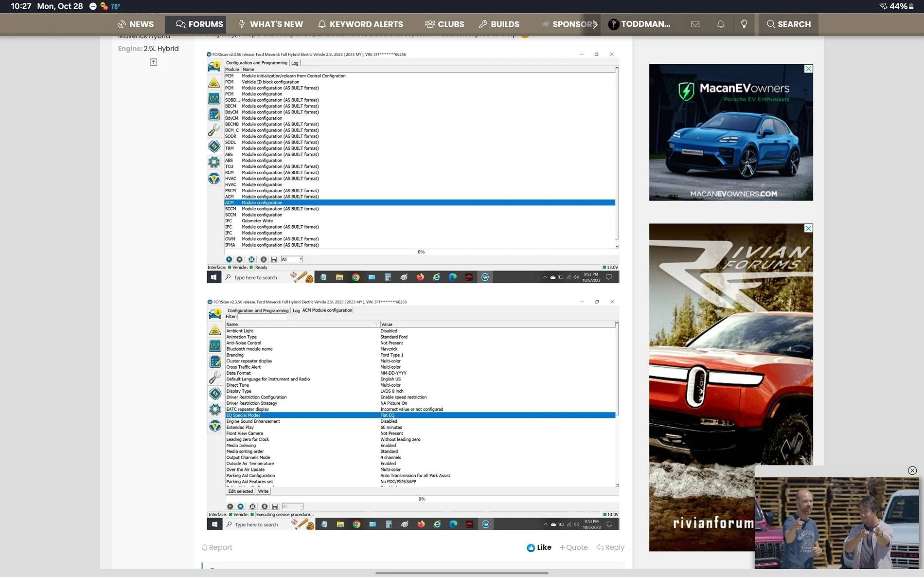Image resolution: width=924 pixels, height=577 pixels.
Task: Select 'Odometer Write' row
Action: [420, 221]
